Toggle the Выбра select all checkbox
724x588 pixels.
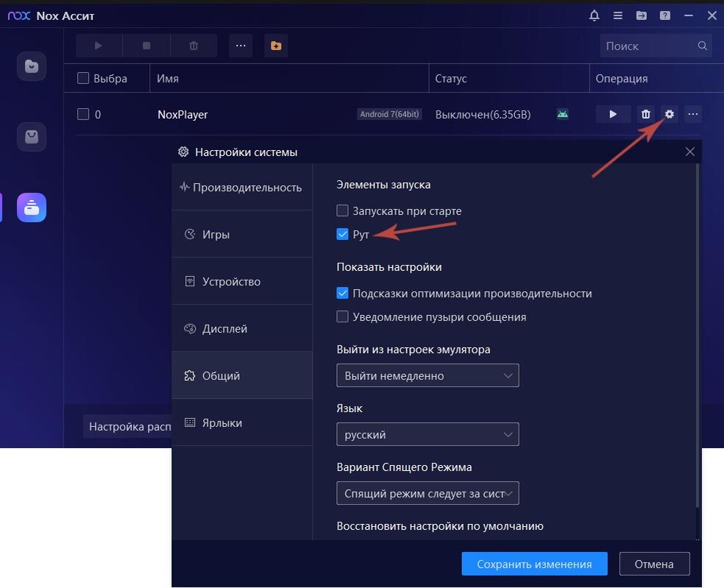point(83,78)
